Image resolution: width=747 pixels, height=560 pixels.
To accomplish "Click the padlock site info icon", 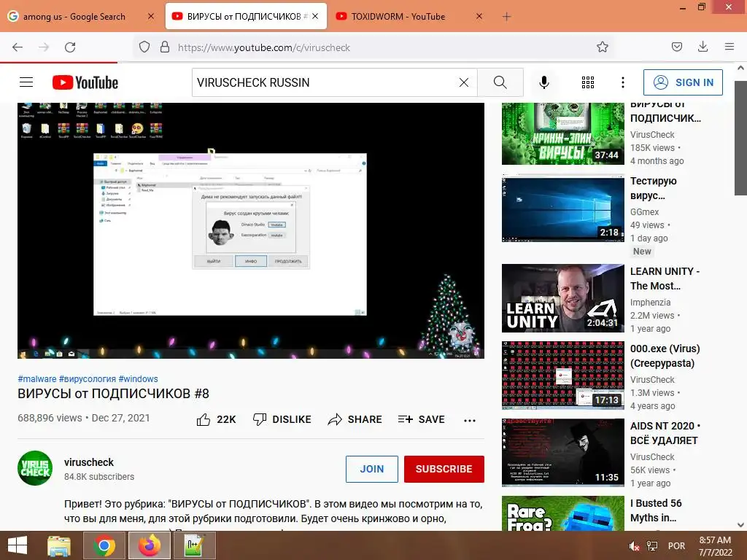I will tap(165, 47).
